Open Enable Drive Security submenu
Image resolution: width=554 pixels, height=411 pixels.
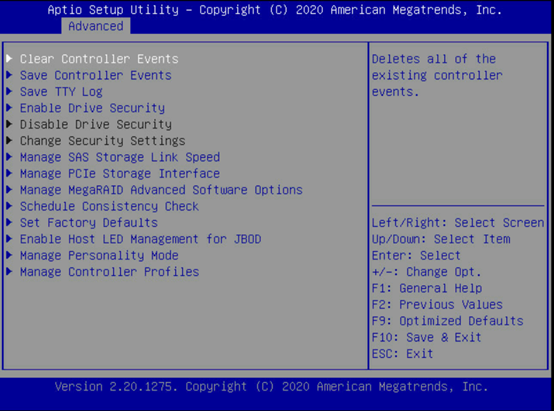(x=92, y=108)
